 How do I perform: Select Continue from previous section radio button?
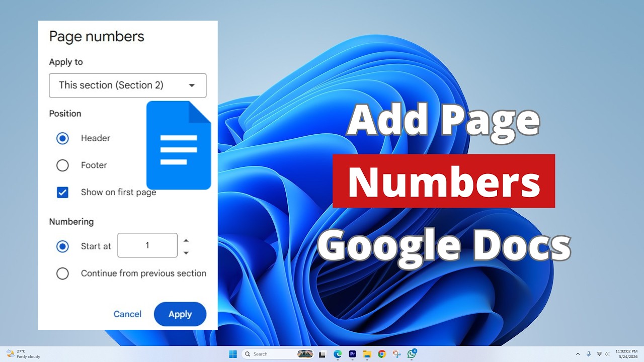62,274
